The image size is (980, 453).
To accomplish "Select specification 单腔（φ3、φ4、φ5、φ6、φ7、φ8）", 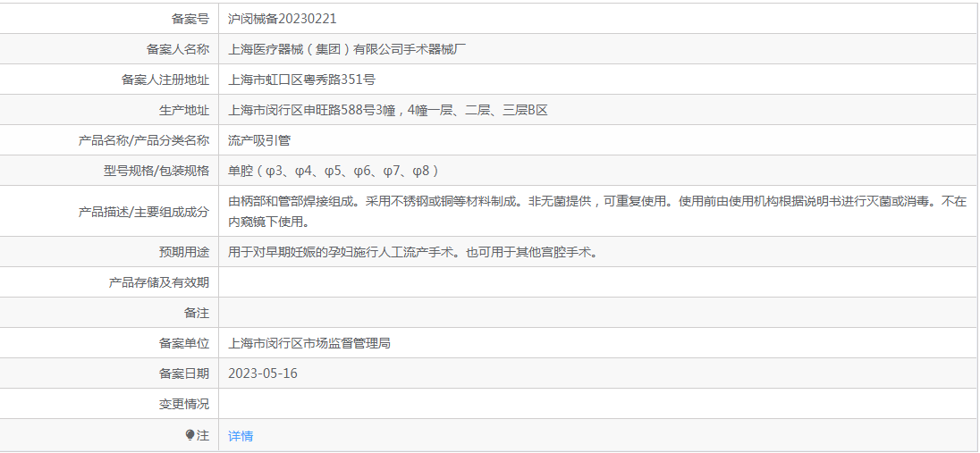I will (x=334, y=171).
